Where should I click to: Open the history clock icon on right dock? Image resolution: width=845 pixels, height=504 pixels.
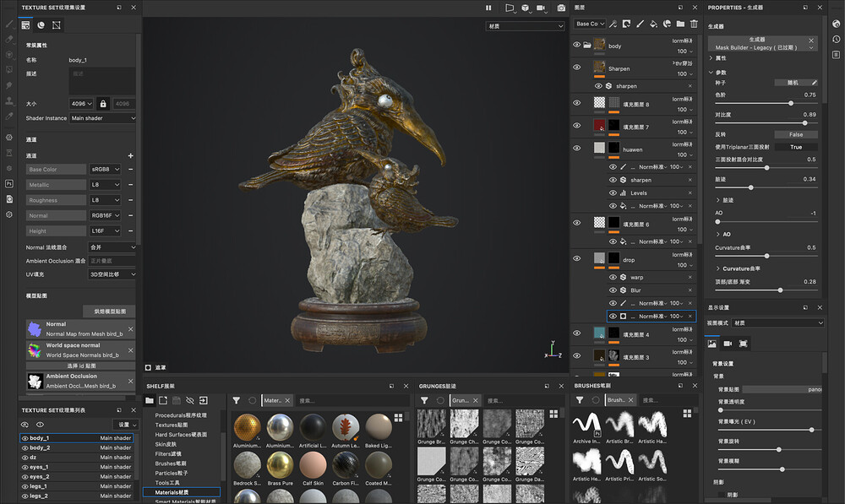(x=836, y=40)
